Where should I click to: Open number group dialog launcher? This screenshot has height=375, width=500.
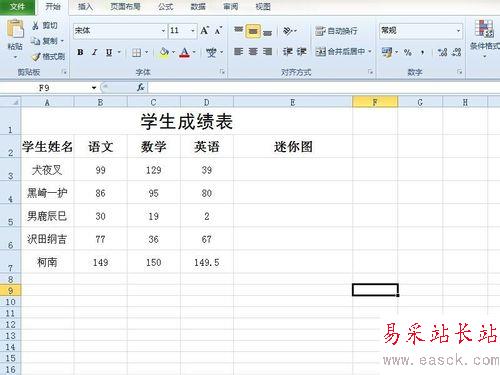pos(460,72)
